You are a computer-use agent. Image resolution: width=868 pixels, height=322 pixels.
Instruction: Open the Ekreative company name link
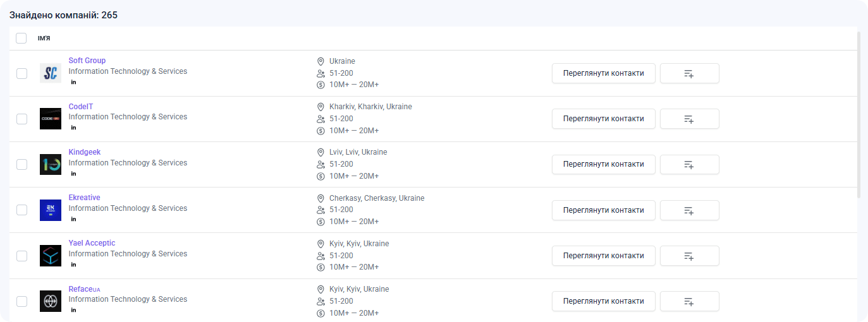[84, 198]
